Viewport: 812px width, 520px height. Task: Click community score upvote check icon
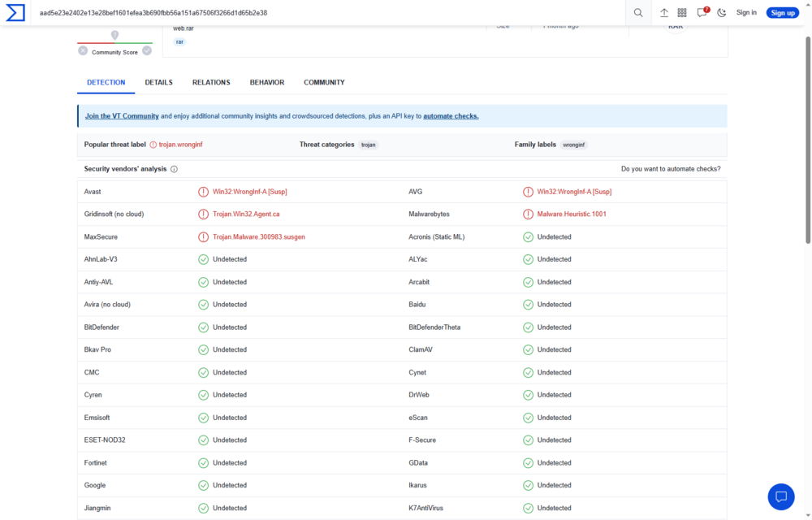(x=147, y=50)
